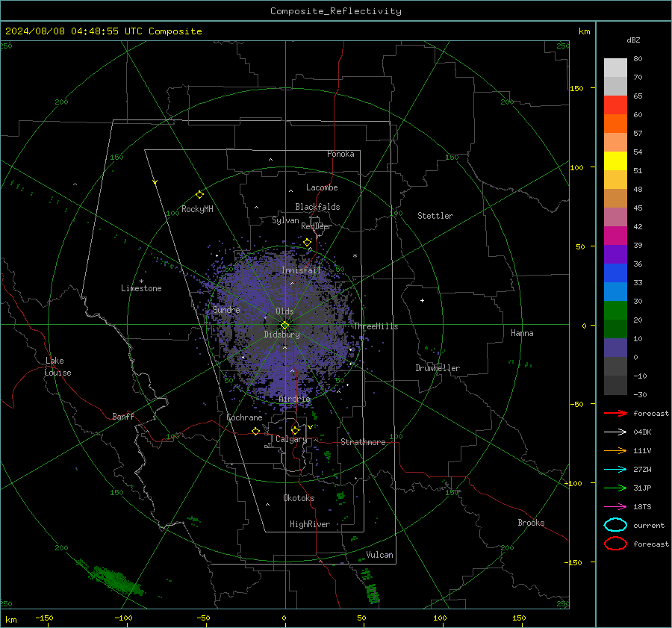Click the red 'forecast' ellipse icon
Image resolution: width=672 pixels, height=628 pixels.
tap(615, 544)
